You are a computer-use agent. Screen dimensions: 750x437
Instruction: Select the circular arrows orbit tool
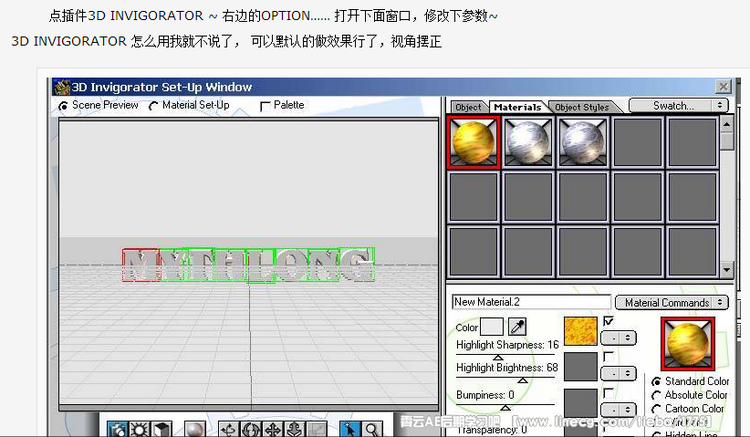pyautogui.click(x=251, y=429)
